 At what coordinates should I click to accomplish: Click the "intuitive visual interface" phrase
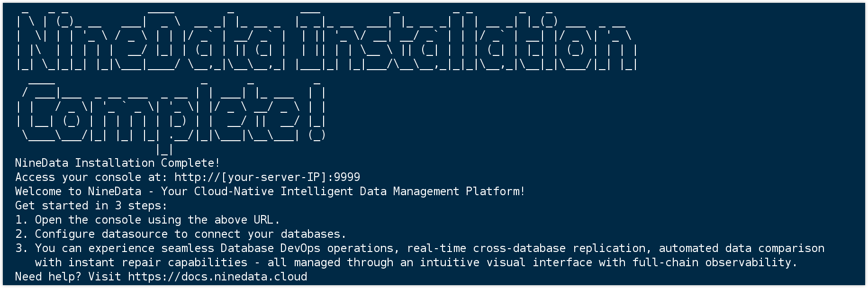tap(506, 262)
